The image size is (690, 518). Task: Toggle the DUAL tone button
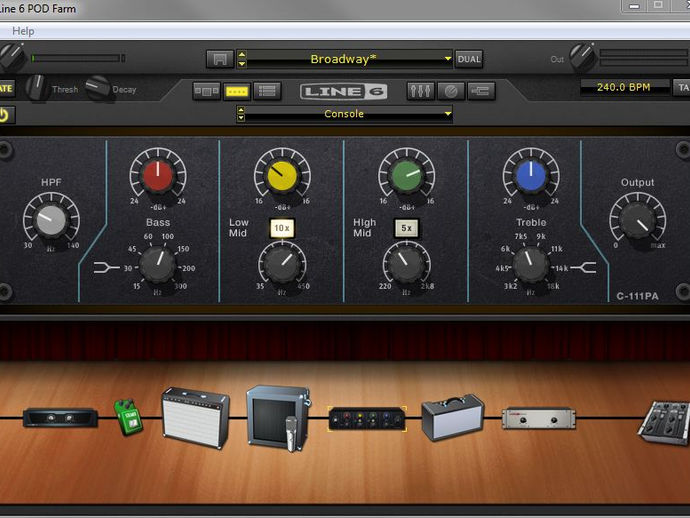[469, 59]
